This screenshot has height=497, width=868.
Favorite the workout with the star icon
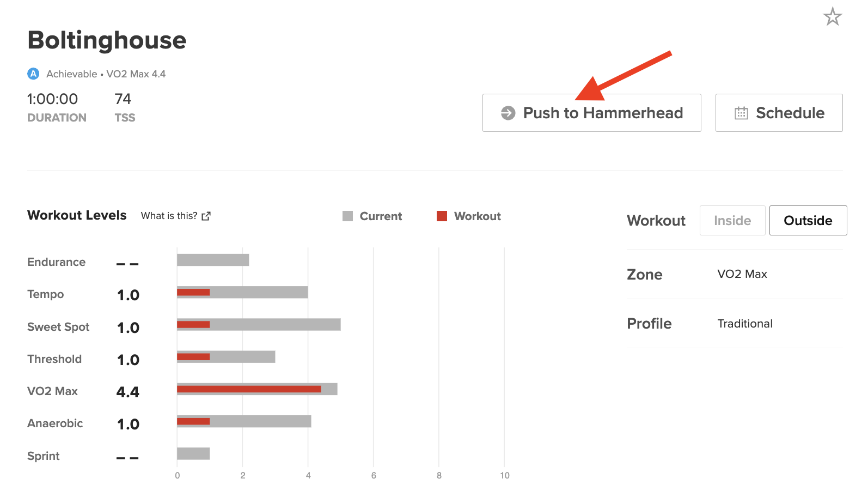[832, 17]
